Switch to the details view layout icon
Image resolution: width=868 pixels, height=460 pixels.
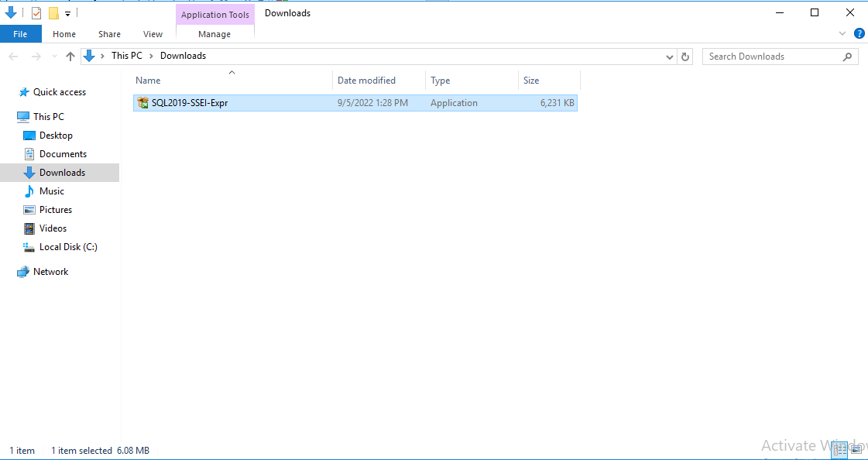click(840, 449)
